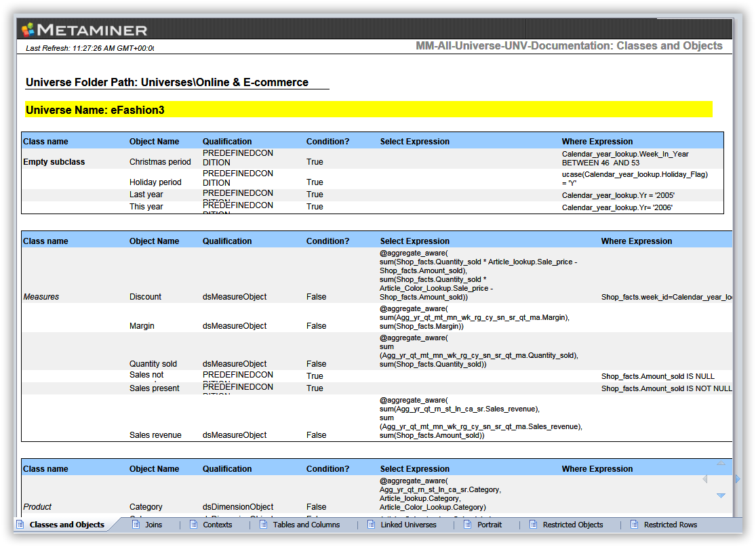Click dsMeasureObject qualification in Discount row
The width and height of the screenshot is (756, 547).
235,297
